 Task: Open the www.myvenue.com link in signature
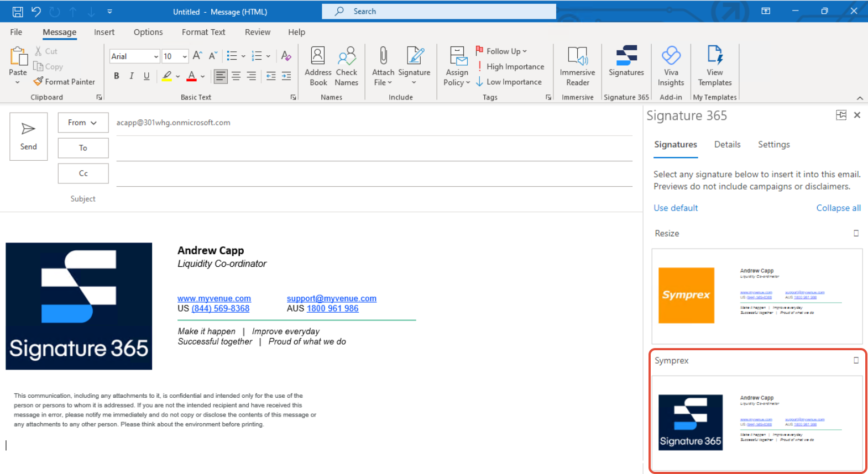pos(214,298)
